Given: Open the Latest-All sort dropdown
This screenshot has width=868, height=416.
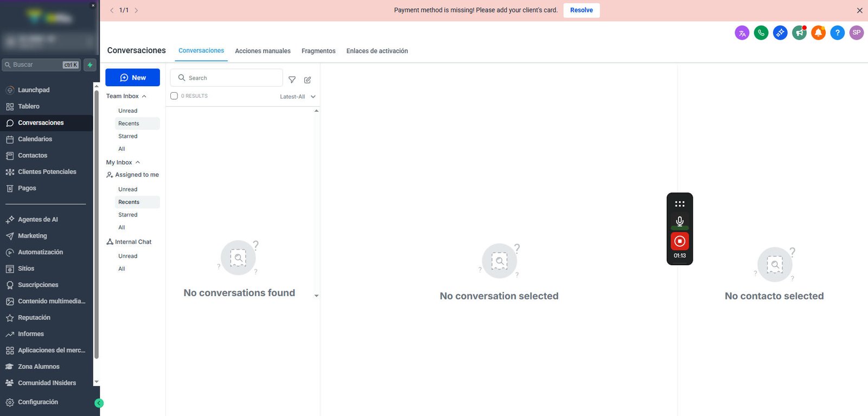Looking at the screenshot, I should point(297,97).
